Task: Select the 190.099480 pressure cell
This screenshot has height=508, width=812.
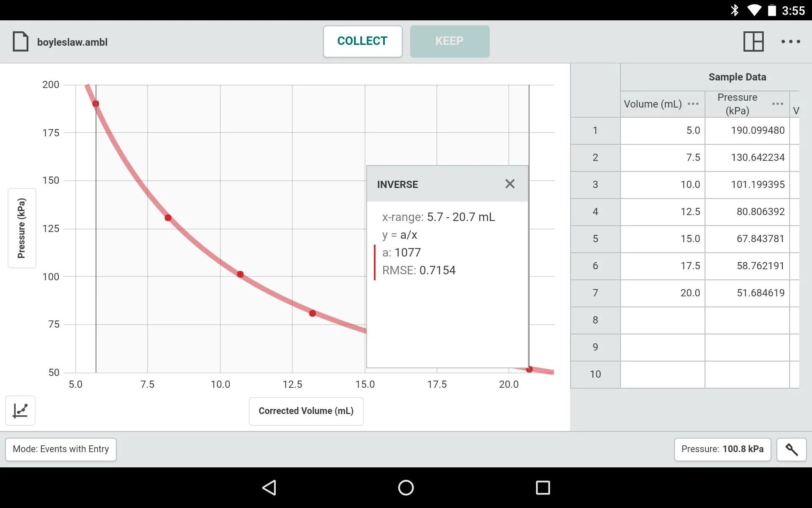Action: (747, 130)
